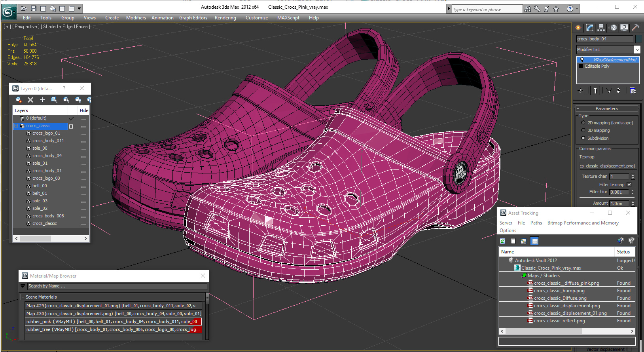Click Tree View icon in Asset Tracking
The image size is (644, 352).
(x=524, y=241)
